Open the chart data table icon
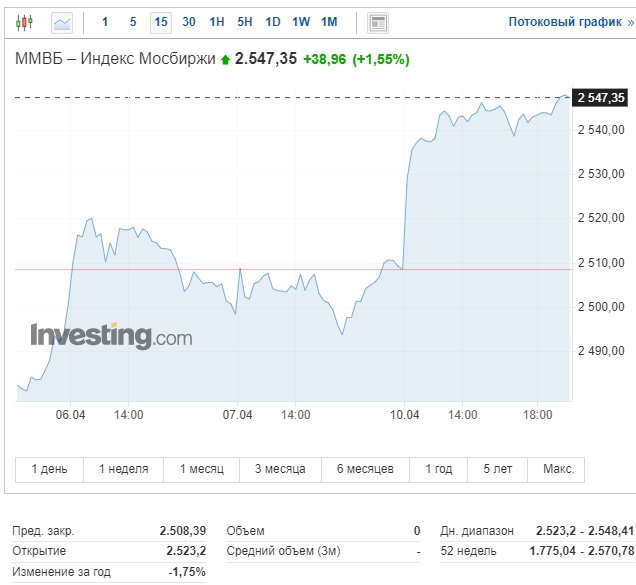Viewport: 636px width, 585px height. [377, 21]
